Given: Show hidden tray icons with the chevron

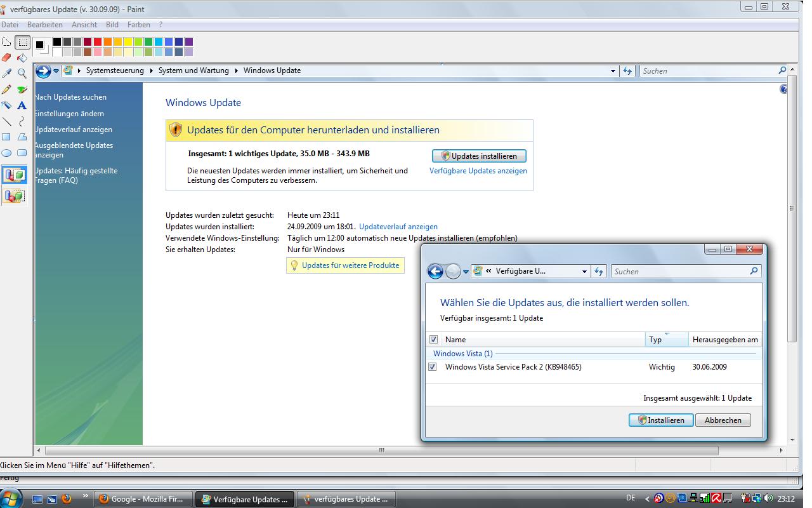Looking at the screenshot, I should coord(647,499).
